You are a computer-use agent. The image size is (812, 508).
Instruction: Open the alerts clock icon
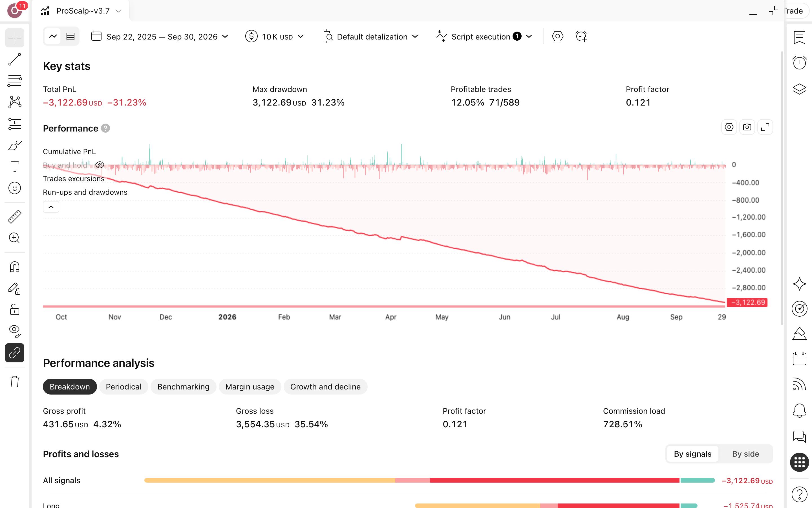pyautogui.click(x=799, y=63)
